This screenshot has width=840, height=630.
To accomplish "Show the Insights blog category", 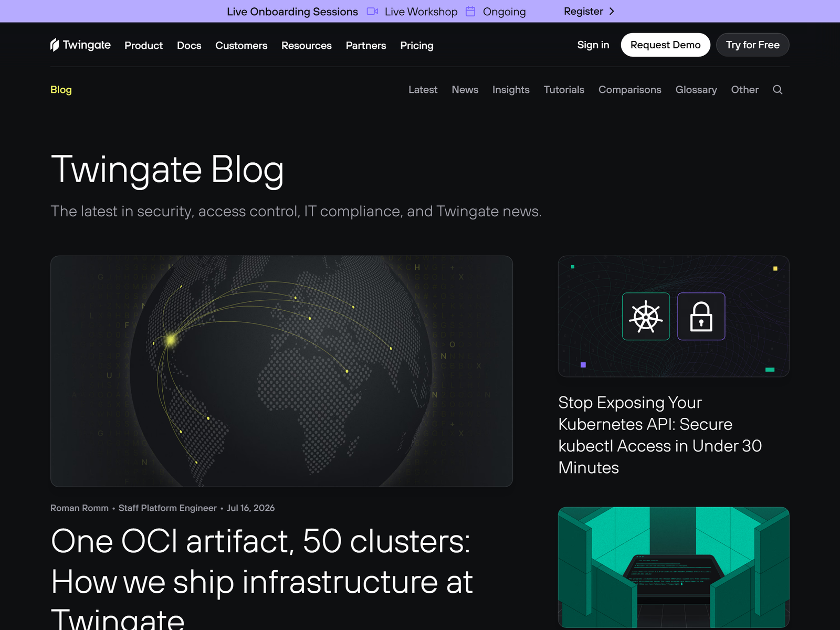I will [511, 90].
